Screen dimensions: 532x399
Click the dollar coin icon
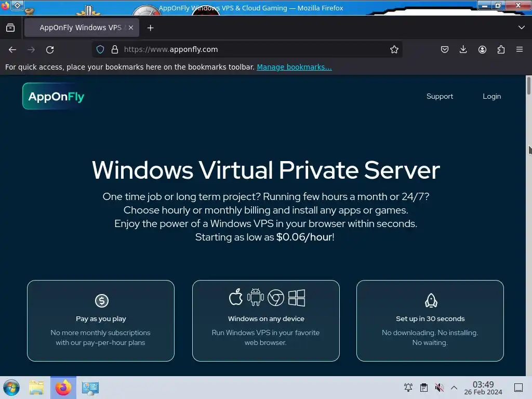coord(101,301)
